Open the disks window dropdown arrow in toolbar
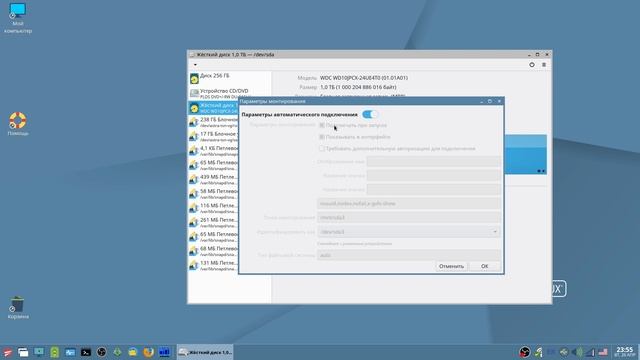The height and width of the screenshot is (360, 640). (x=195, y=65)
